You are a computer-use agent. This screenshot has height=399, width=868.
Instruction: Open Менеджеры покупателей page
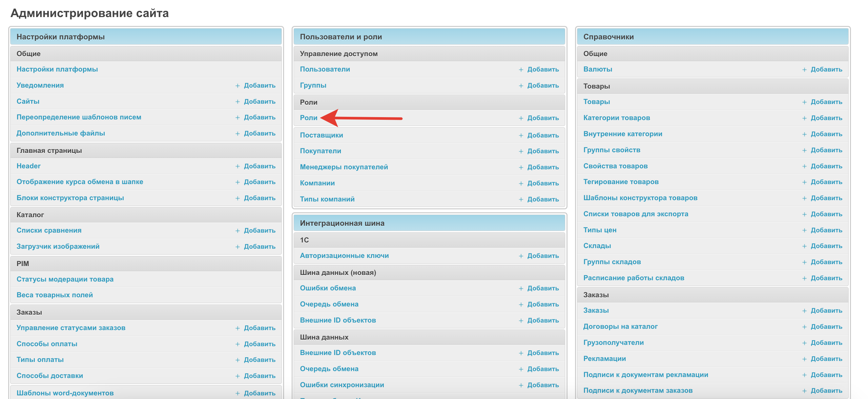(344, 167)
